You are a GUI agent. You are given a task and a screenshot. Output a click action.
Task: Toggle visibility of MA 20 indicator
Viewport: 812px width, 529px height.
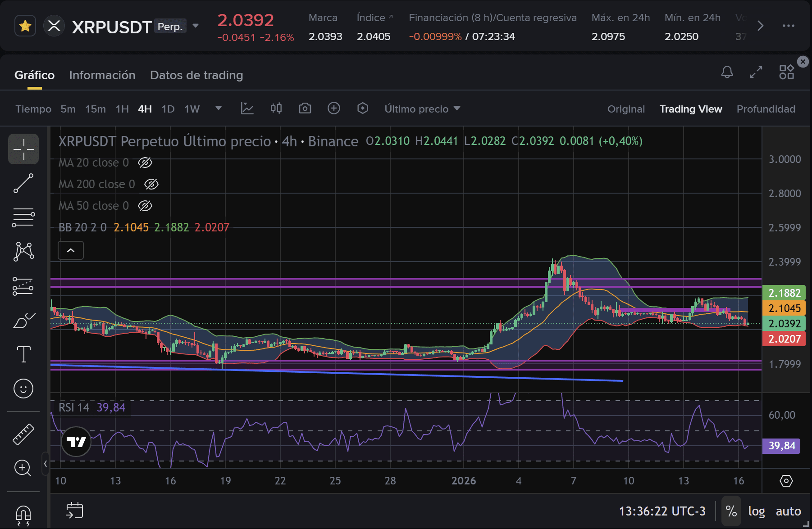(145, 163)
